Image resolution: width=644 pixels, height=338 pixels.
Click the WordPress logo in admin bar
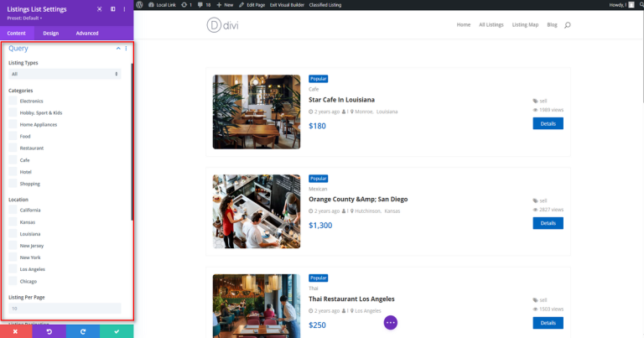(140, 5)
